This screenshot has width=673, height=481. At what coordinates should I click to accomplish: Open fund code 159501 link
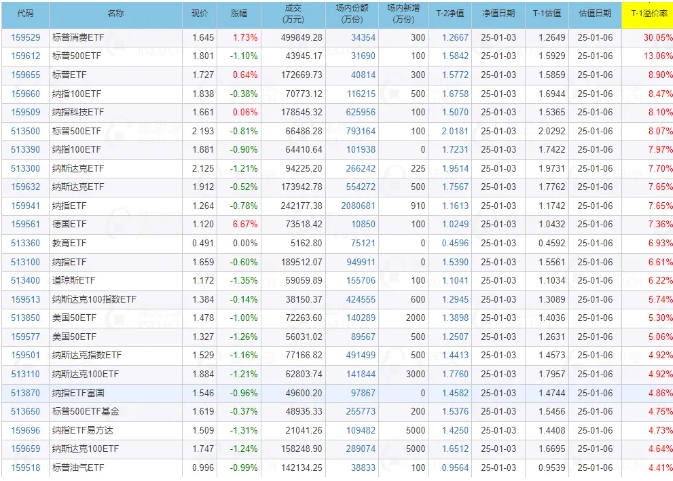point(25,355)
